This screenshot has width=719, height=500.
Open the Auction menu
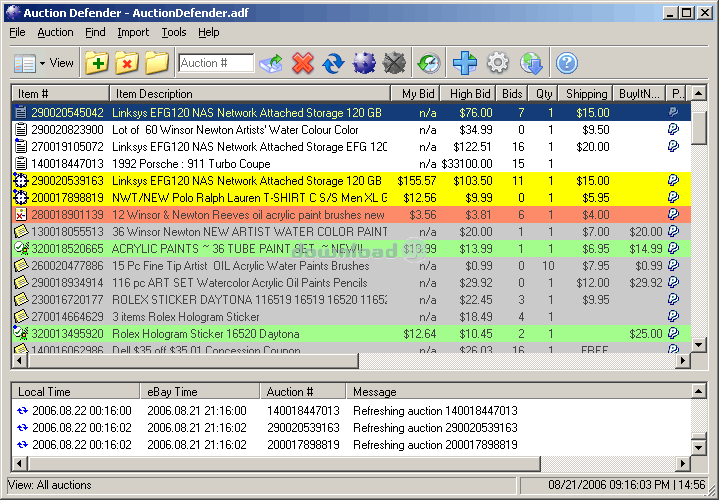coord(55,32)
